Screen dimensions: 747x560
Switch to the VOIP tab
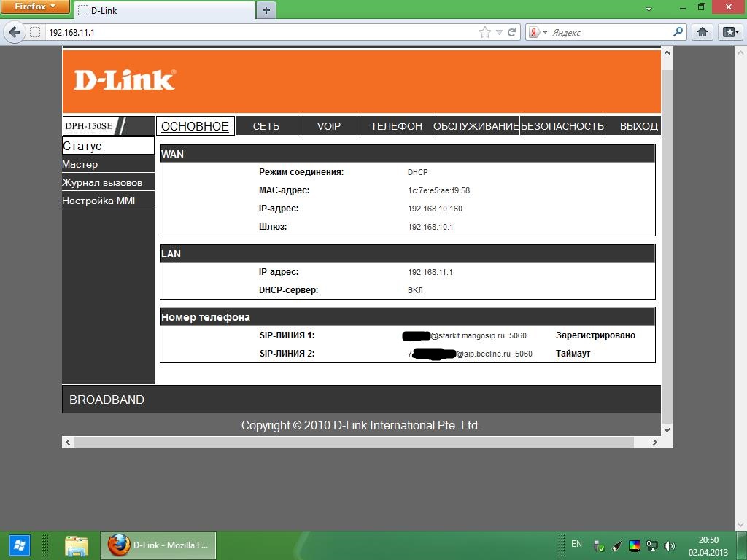click(329, 126)
